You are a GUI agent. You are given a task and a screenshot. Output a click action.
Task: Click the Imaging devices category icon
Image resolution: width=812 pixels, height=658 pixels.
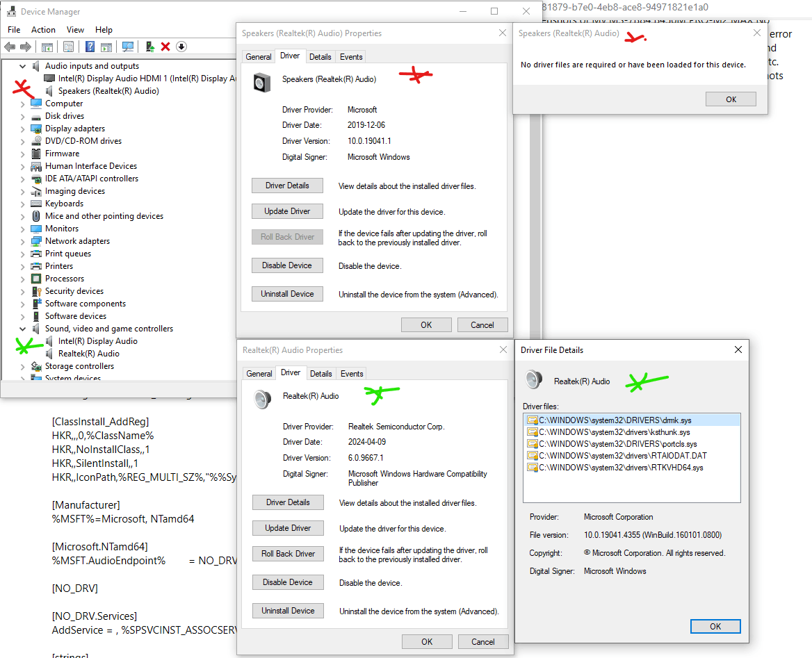tap(36, 191)
